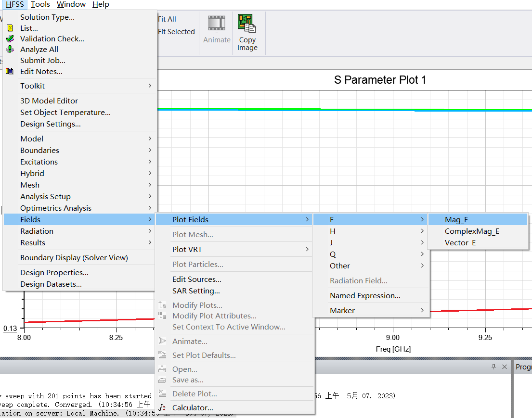The image size is (532, 418).
Task: Click the Modify Plots icon
Action: pyautogui.click(x=163, y=305)
